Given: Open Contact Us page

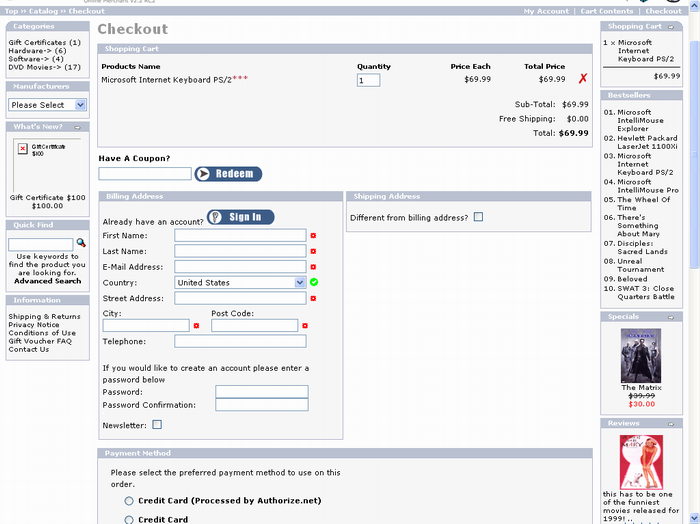Looking at the screenshot, I should pyautogui.click(x=29, y=349).
